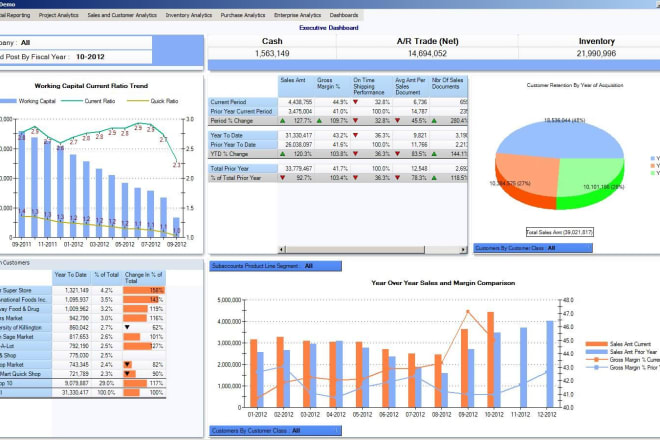This screenshot has height=440, width=660.
Task: Click the blue 12-2012 prior year sales bar
Action: pyautogui.click(x=550, y=364)
